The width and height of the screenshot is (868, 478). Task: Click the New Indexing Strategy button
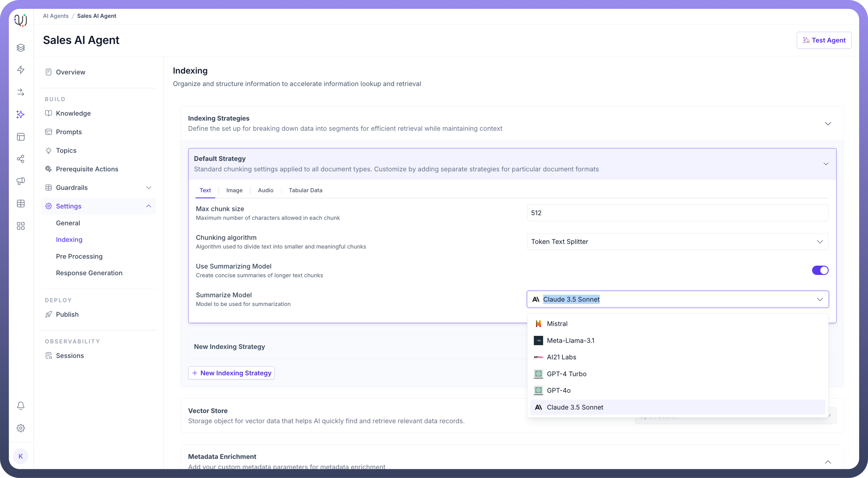[x=231, y=373]
